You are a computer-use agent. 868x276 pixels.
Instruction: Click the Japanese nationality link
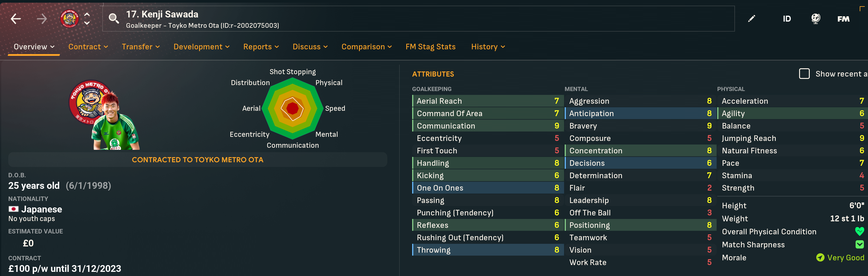click(41, 209)
